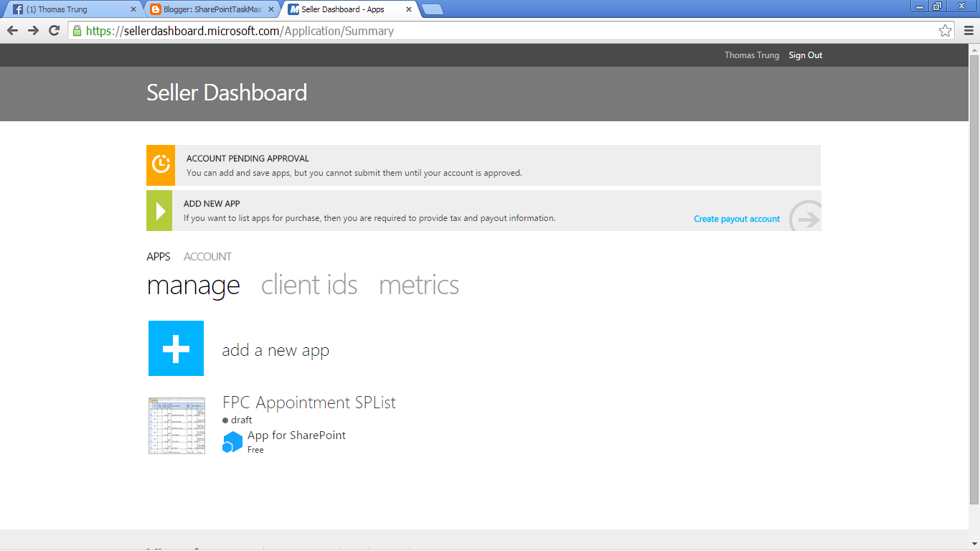The height and width of the screenshot is (551, 980).
Task: Click the green Add New App arrow icon
Action: coord(159,211)
